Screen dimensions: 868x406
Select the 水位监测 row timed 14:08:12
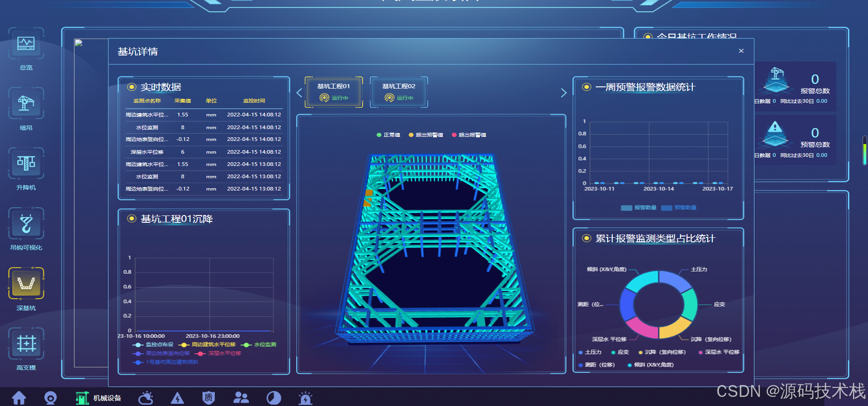tap(204, 128)
